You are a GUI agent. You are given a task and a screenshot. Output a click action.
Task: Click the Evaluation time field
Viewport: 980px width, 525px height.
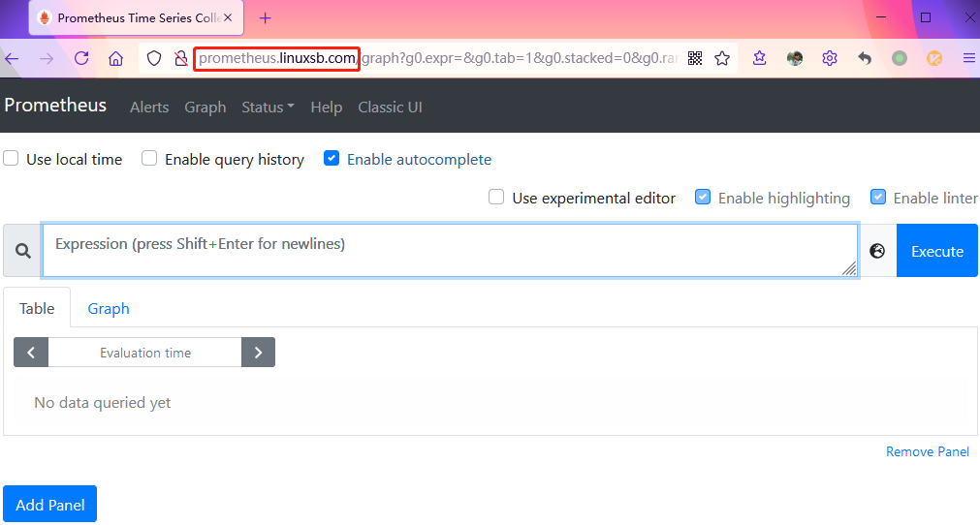coord(145,353)
